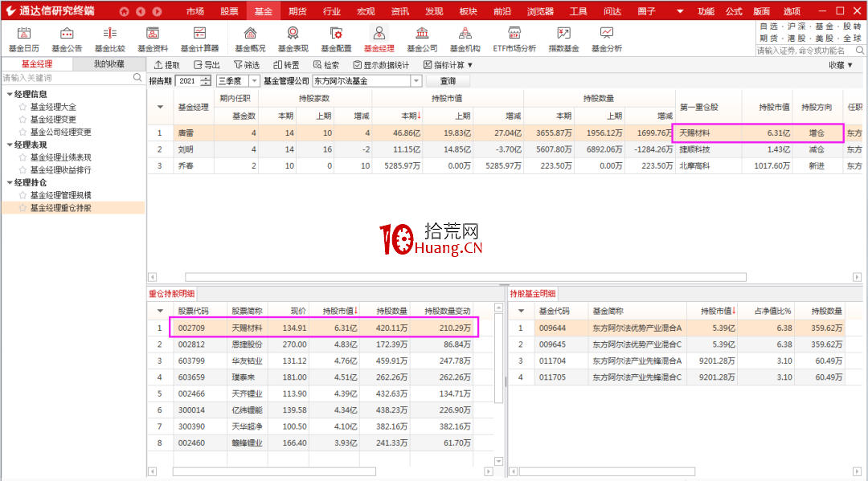This screenshot has width=868, height=481.
Task: Open the title bar extra menu arrow
Action: [680, 11]
